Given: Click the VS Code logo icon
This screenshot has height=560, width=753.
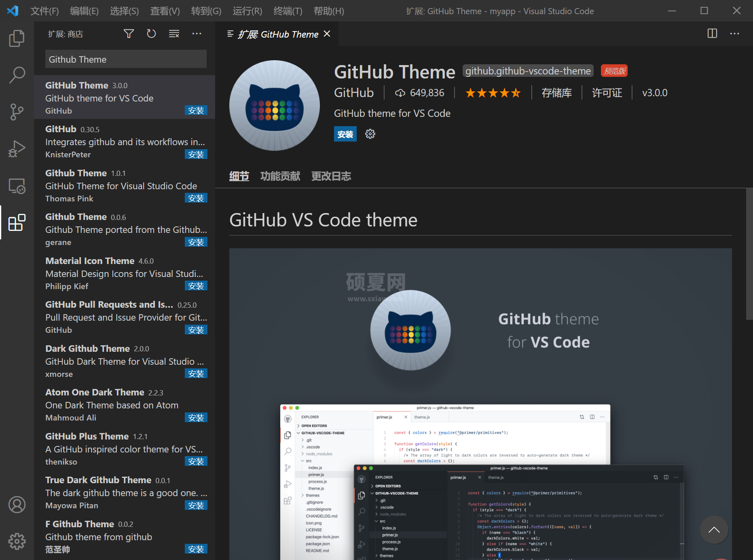Looking at the screenshot, I should coord(13,11).
